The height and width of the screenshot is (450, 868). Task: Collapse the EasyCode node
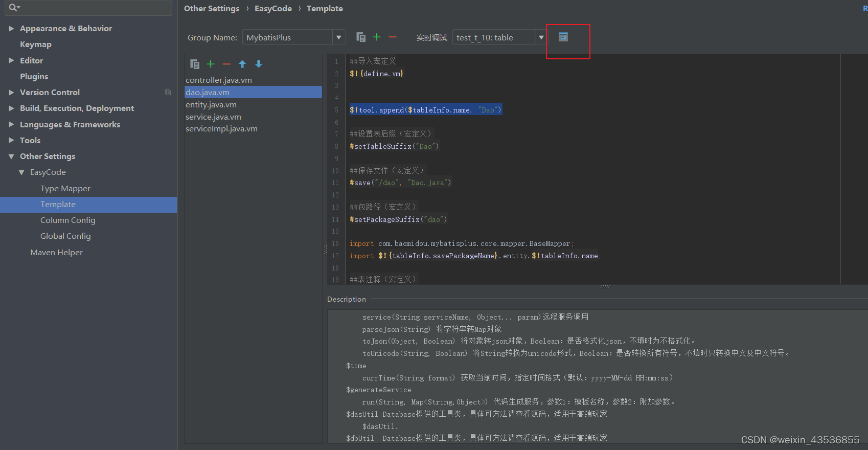(x=21, y=172)
